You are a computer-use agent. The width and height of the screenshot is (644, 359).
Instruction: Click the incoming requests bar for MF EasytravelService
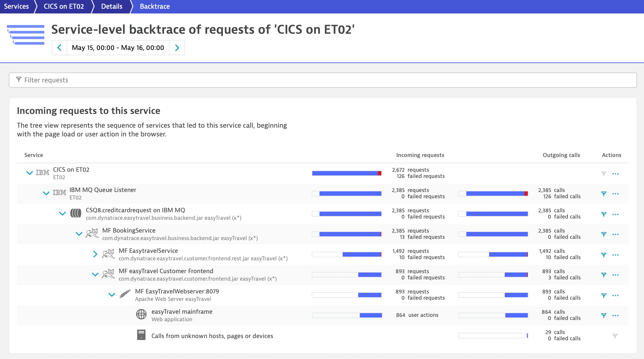click(347, 254)
